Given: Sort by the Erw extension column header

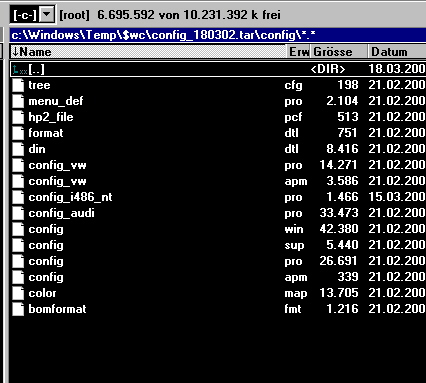Looking at the screenshot, I should point(299,52).
